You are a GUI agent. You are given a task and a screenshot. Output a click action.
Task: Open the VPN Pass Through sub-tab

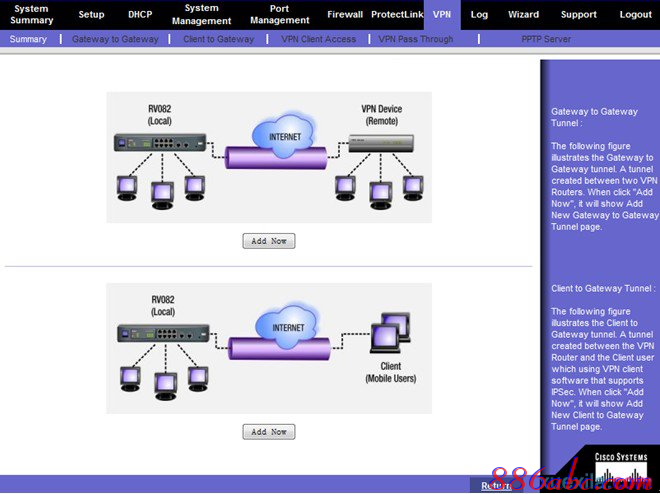415,39
